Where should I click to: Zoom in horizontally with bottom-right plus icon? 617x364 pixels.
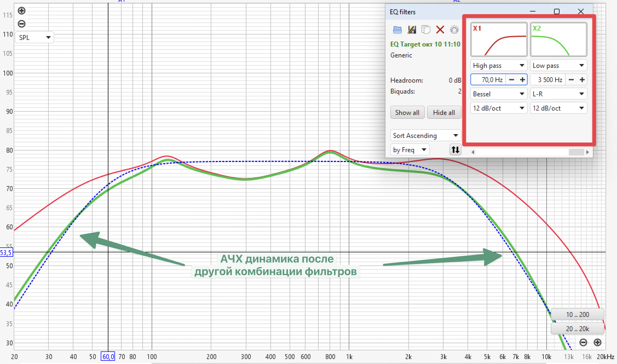point(597,342)
